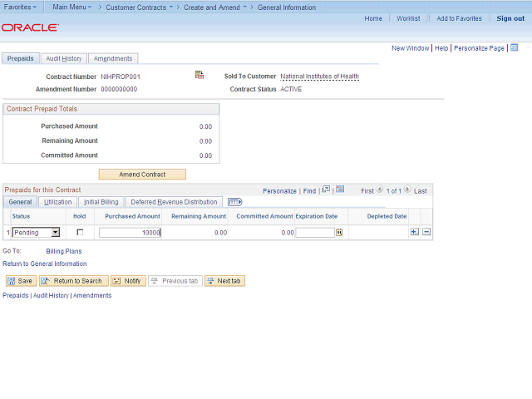Click Return to Search button
The width and height of the screenshot is (532, 399).
(74, 281)
